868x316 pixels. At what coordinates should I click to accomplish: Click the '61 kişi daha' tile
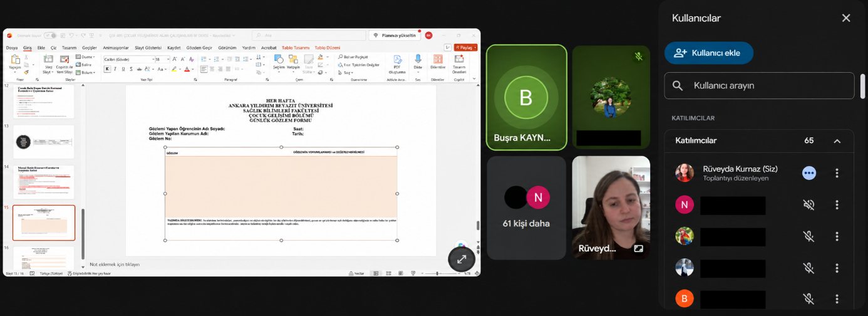tap(527, 208)
